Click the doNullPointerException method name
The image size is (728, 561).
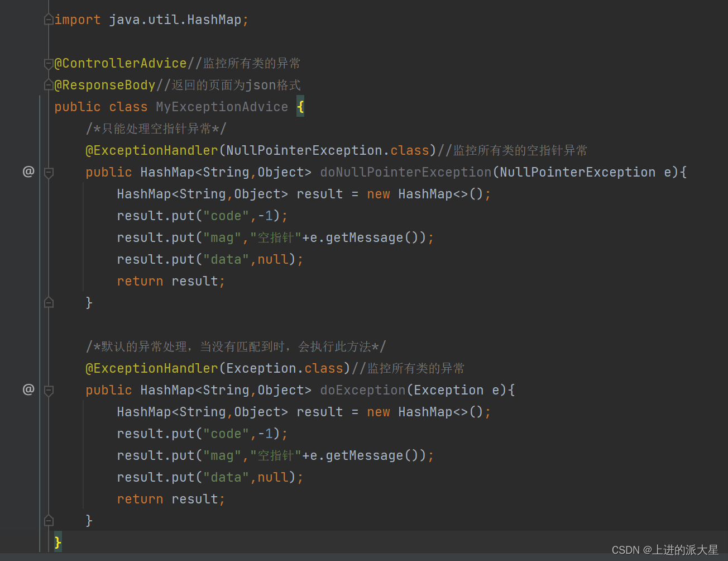(406, 172)
